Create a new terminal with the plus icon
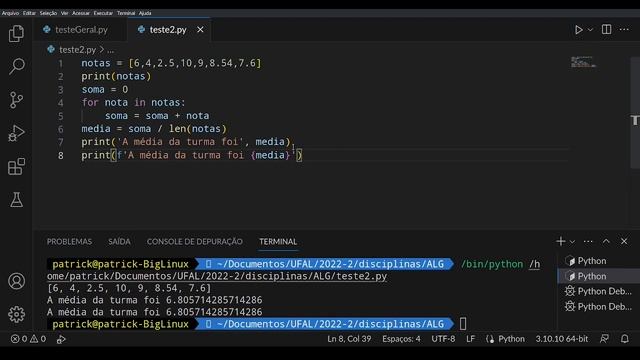 [560, 241]
